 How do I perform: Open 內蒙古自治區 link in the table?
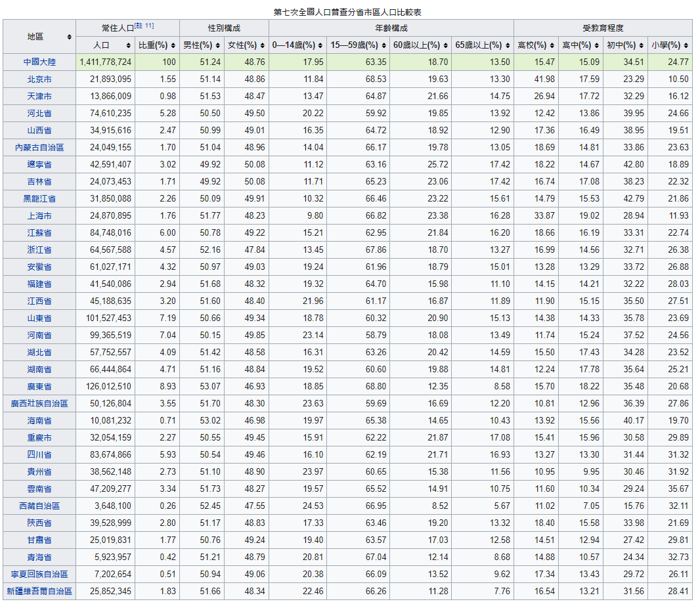coord(39,148)
